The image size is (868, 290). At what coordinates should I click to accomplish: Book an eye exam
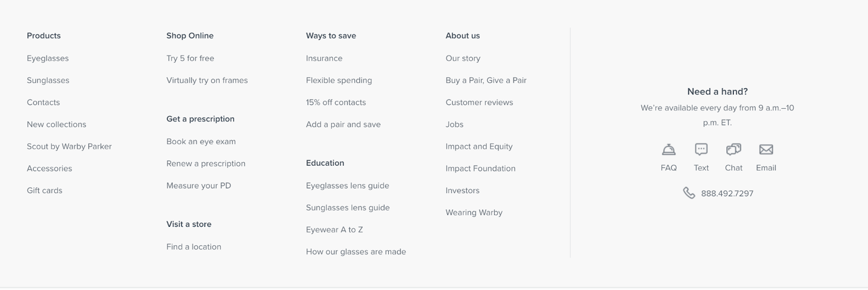pos(201,141)
